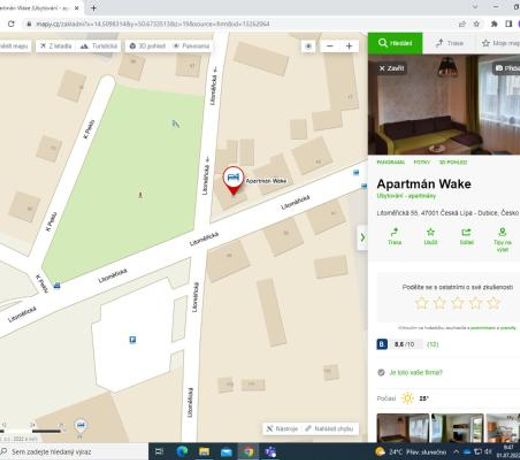The width and height of the screenshot is (520, 460).
Task: Click the sunny weather icon
Action: (407, 398)
